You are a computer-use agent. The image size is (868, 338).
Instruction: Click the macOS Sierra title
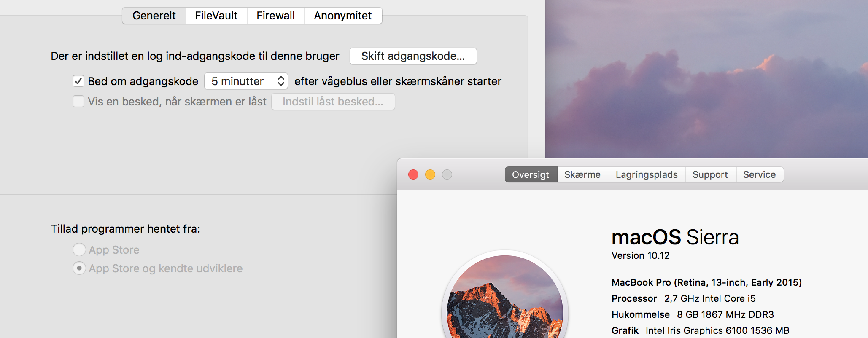click(675, 237)
